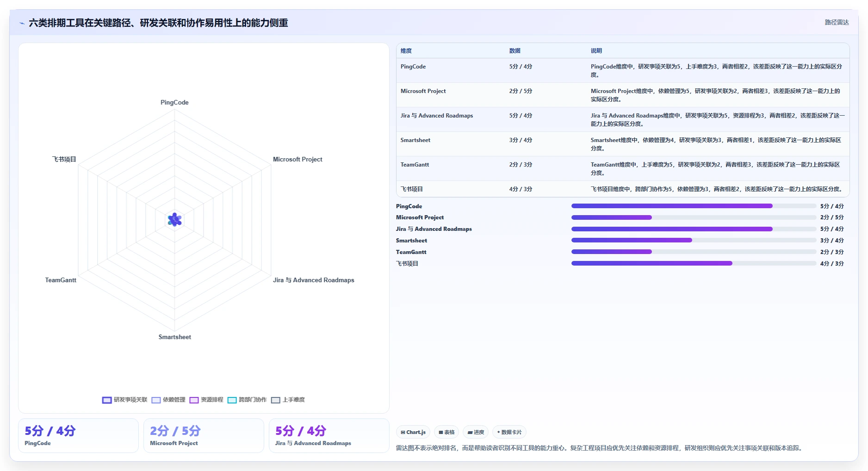Click the Jira 与 Advanced Roadmaps progress bar
This screenshot has width=868, height=471.
click(694, 229)
